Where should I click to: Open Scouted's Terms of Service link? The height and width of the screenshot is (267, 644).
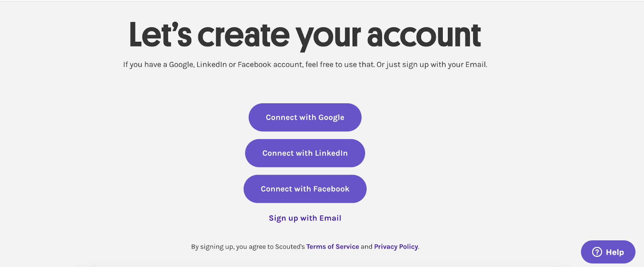[x=332, y=246]
